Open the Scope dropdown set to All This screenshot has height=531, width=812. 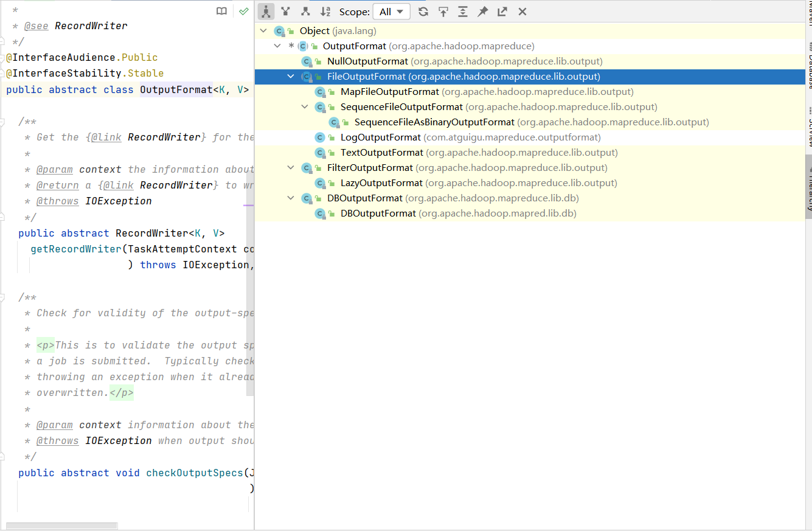pyautogui.click(x=392, y=12)
